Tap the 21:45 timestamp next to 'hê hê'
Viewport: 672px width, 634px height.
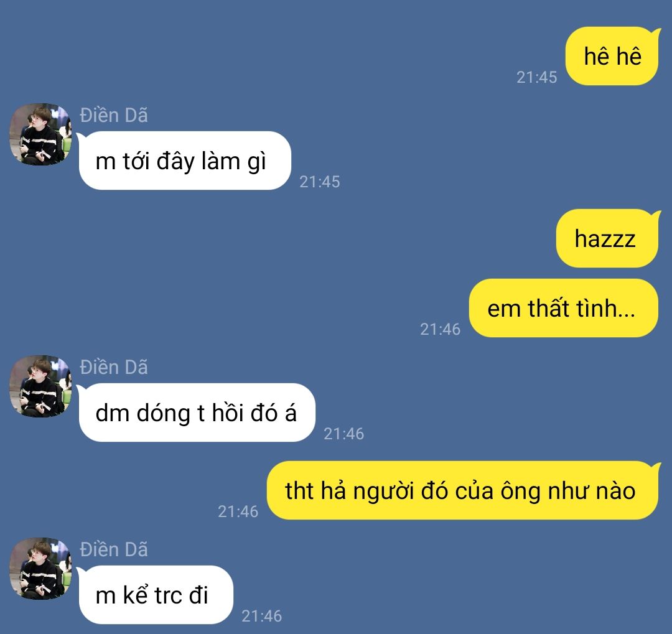coord(536,78)
